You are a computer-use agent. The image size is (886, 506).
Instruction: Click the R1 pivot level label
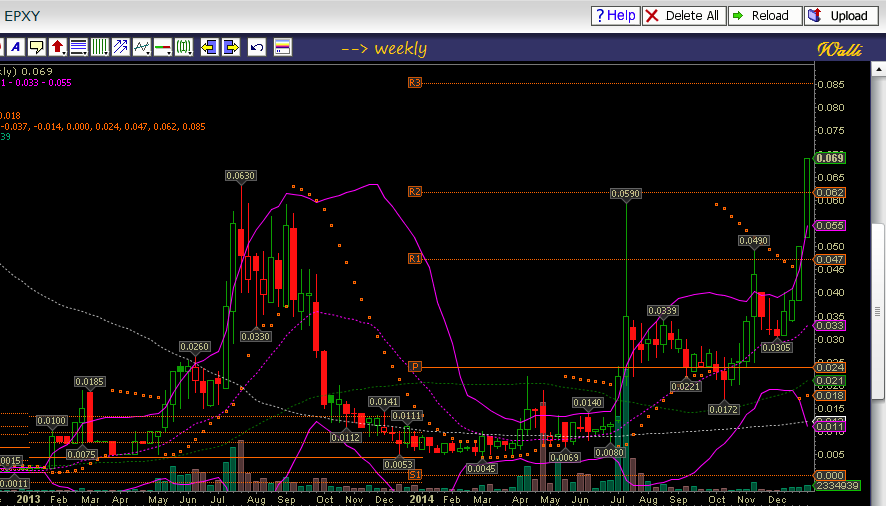click(415, 258)
